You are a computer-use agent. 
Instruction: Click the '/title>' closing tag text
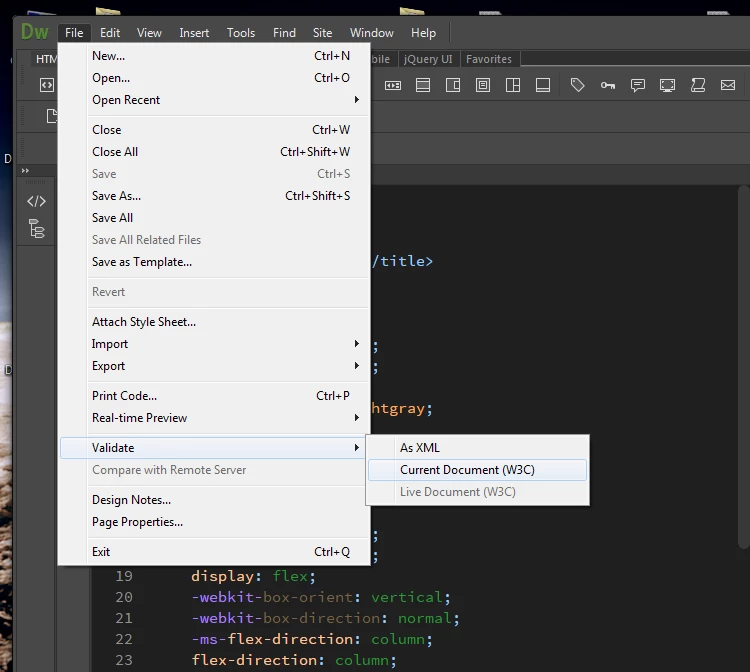tap(402, 261)
